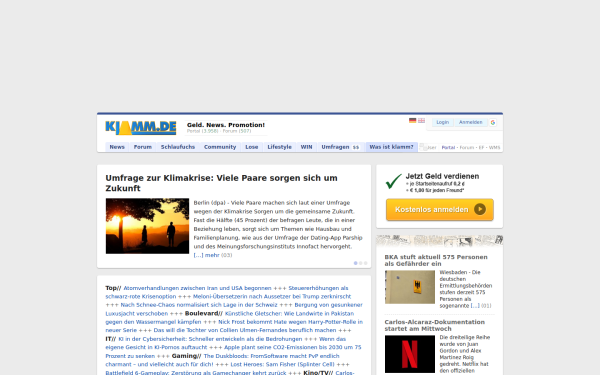
Task: Open Meloni-Übersetzerin nach Aussetzer link
Action: tap(272, 297)
